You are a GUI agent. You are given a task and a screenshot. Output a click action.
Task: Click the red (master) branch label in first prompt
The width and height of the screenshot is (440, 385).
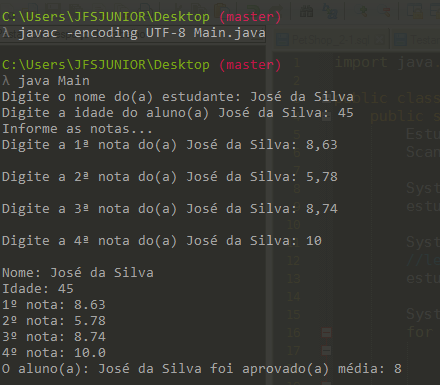250,17
